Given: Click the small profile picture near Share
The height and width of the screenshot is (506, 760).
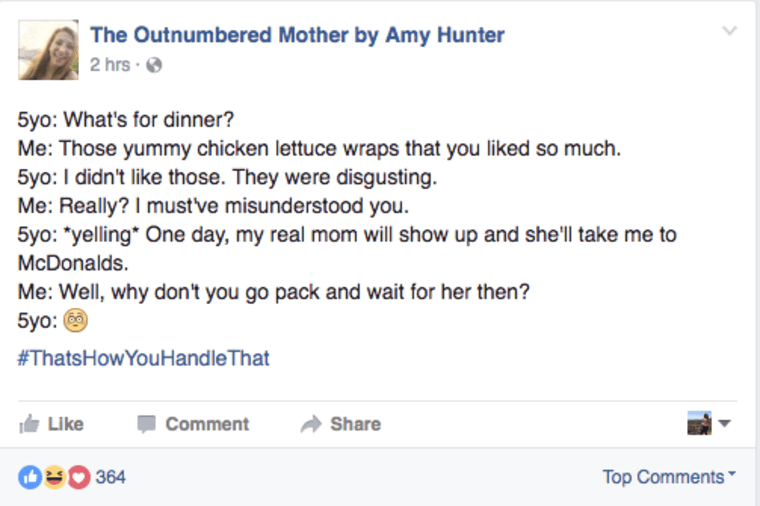Looking at the screenshot, I should pos(699,423).
